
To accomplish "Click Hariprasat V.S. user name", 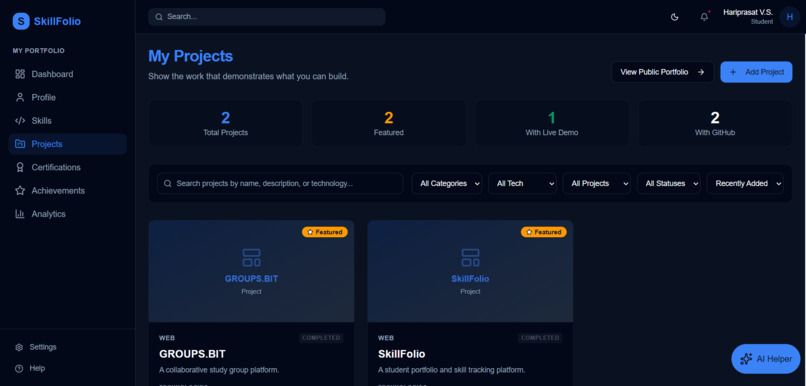I will point(748,12).
